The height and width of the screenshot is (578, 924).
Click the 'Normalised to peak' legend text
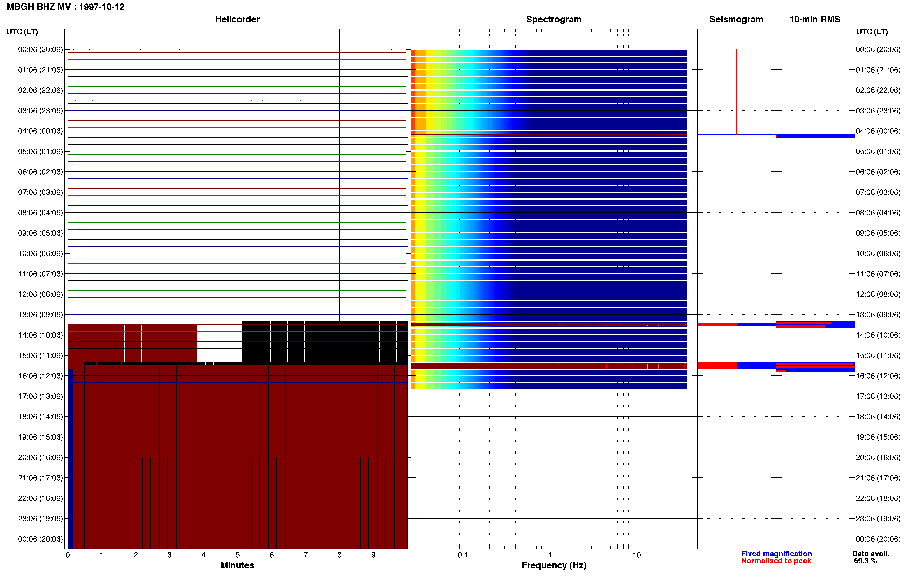776,561
